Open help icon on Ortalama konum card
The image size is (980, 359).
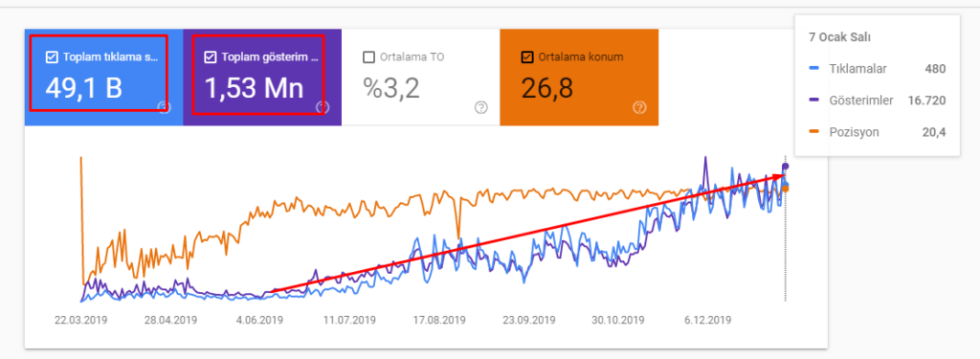(x=638, y=107)
